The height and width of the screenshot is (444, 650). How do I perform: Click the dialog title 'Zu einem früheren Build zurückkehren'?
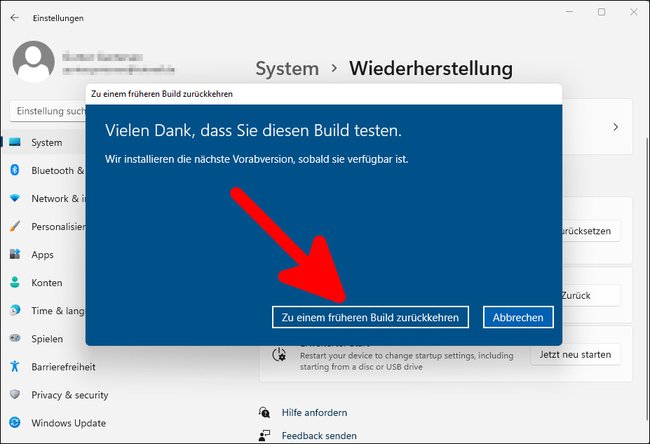pyautogui.click(x=162, y=94)
